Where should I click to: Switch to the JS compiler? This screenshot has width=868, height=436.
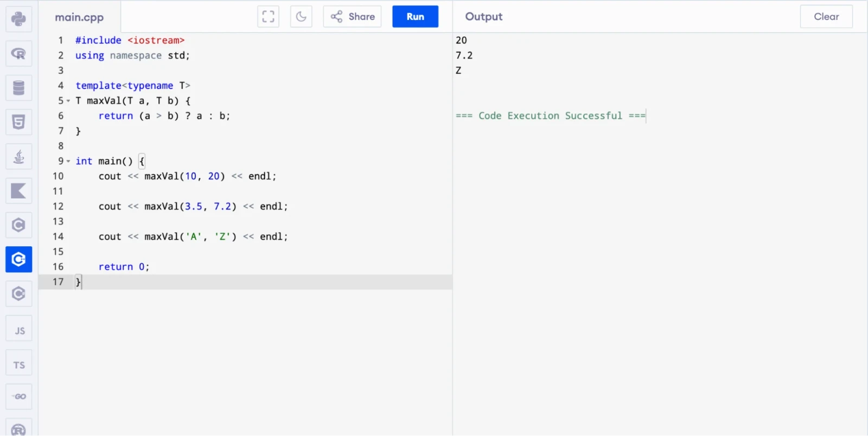pos(18,329)
